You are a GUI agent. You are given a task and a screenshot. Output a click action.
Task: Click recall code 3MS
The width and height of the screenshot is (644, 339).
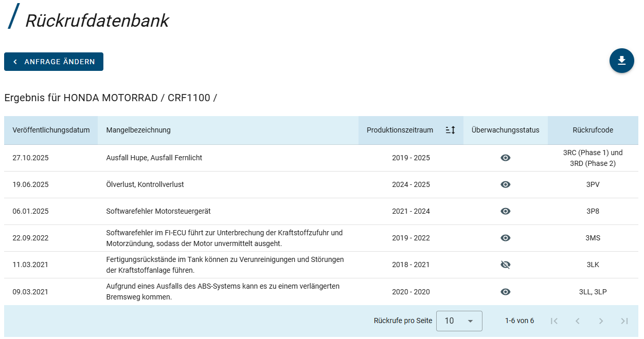(x=593, y=238)
